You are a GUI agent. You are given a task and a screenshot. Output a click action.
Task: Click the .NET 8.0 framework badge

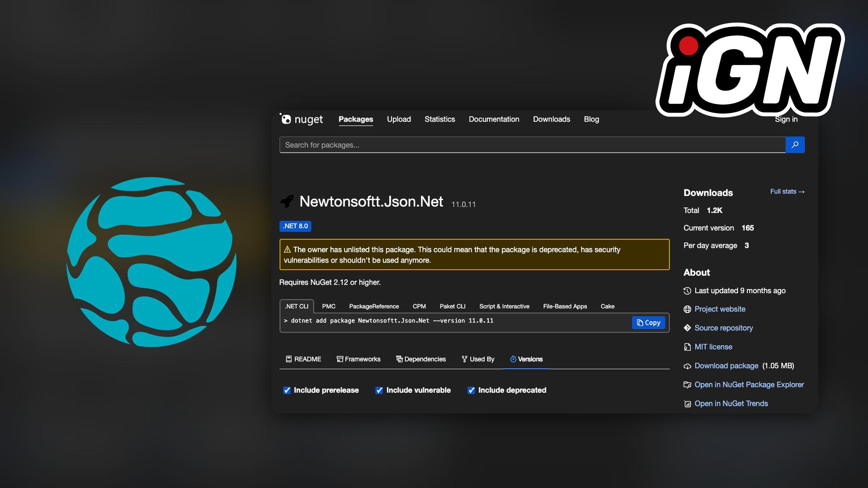point(295,226)
